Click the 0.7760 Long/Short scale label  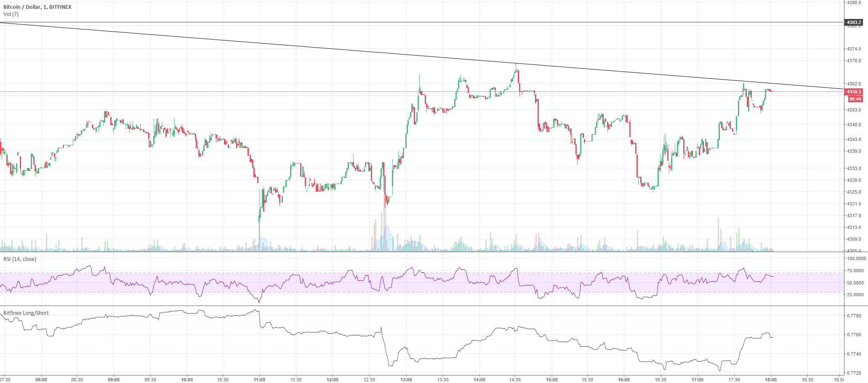(x=854, y=335)
